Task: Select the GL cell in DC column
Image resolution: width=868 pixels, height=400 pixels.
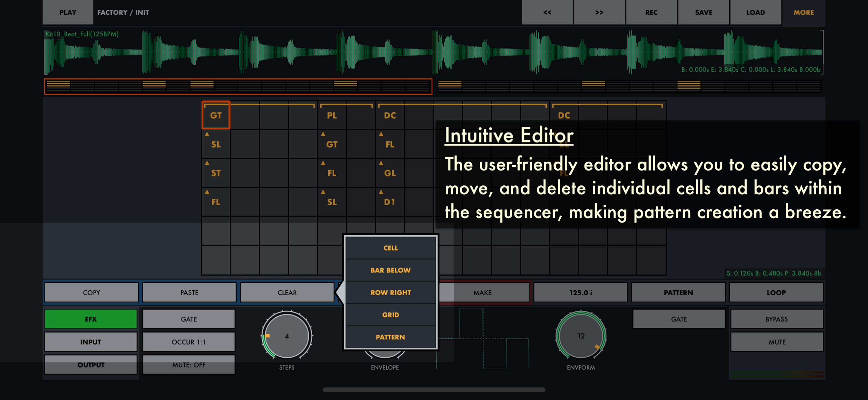Action: pyautogui.click(x=390, y=173)
